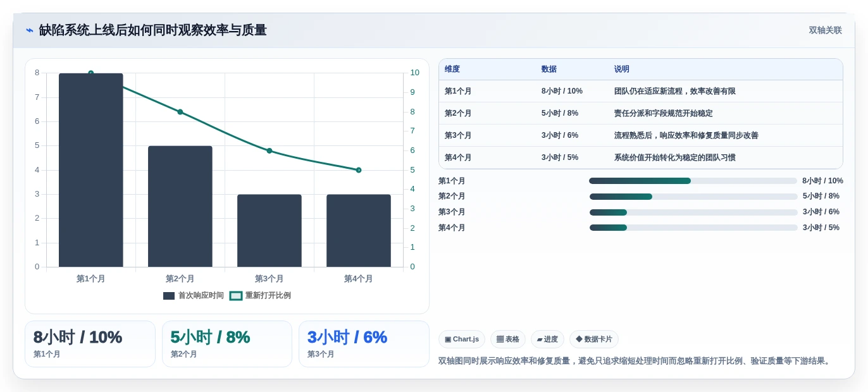
Task: Click the 双轴关联 label in header
Action: click(x=825, y=30)
